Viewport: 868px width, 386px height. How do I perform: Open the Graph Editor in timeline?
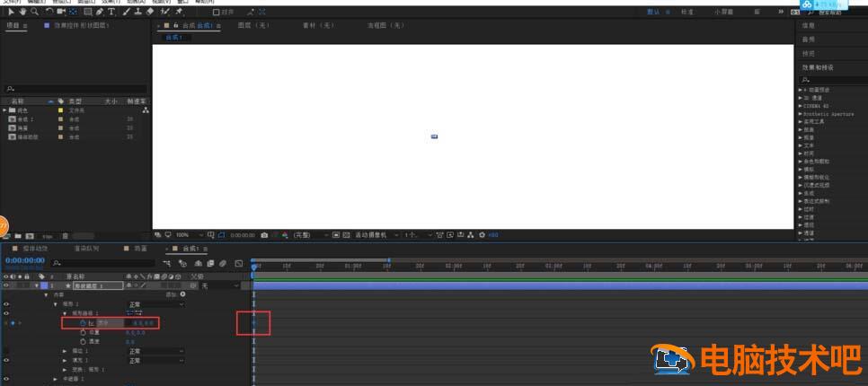[x=239, y=264]
